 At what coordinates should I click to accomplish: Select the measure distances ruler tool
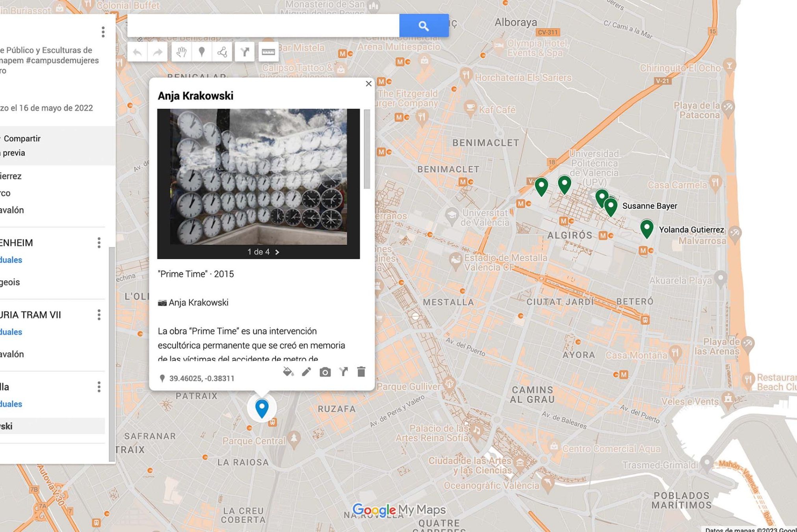click(x=268, y=52)
